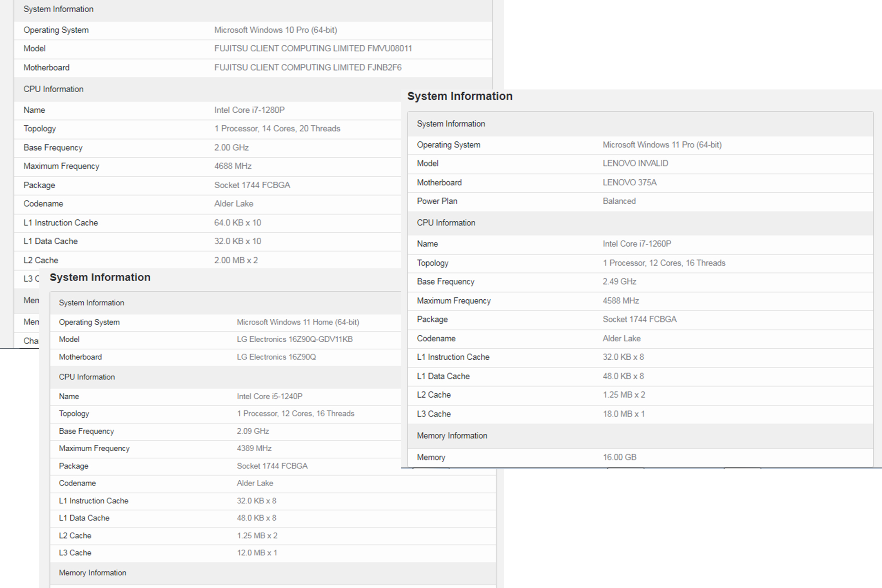Click the 'Balanced' power plan value

[619, 201]
